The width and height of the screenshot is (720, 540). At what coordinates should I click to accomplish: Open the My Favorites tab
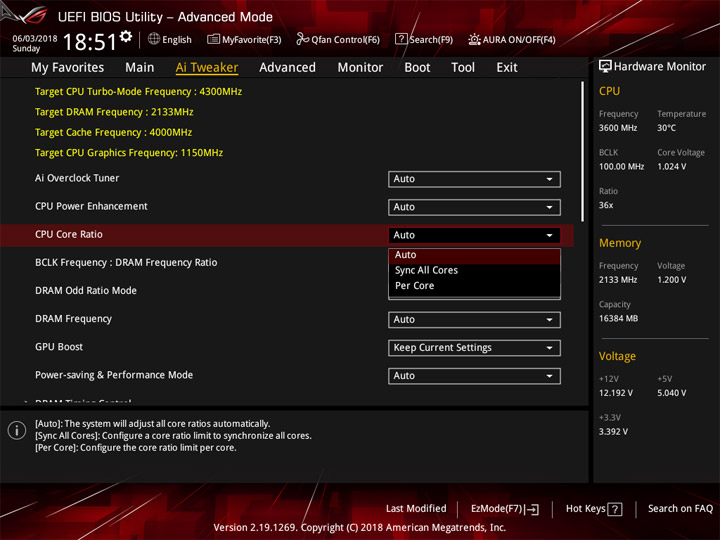click(68, 68)
